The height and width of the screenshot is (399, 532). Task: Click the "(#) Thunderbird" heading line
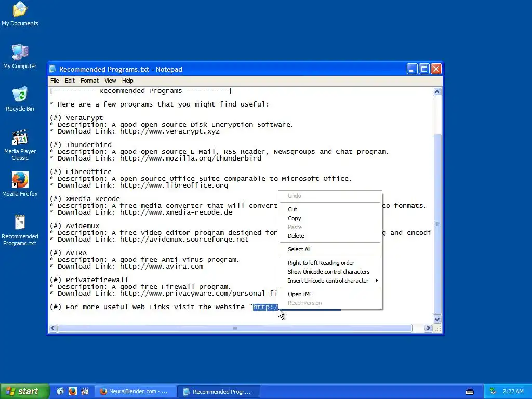81,145
